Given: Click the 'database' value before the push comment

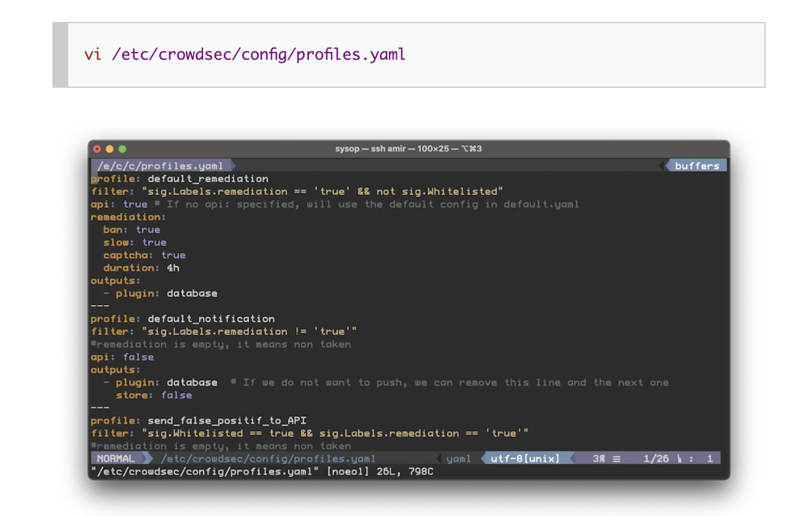Looking at the screenshot, I should (x=192, y=382).
